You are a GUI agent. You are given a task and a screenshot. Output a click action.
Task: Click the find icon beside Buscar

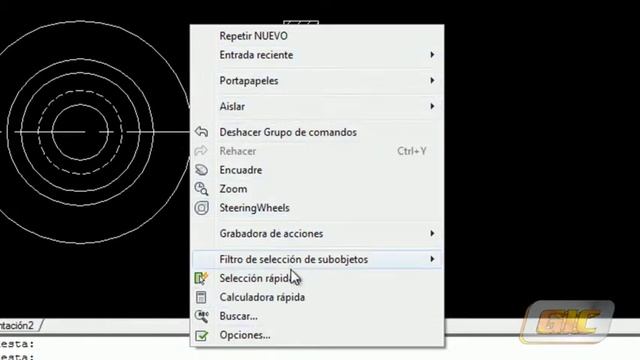(x=201, y=316)
